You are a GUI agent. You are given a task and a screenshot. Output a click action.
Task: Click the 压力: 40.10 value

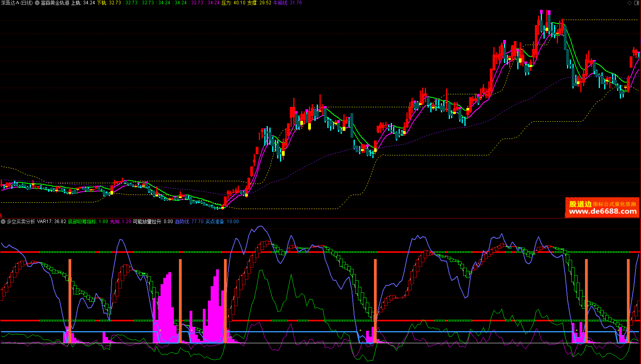(233, 3)
